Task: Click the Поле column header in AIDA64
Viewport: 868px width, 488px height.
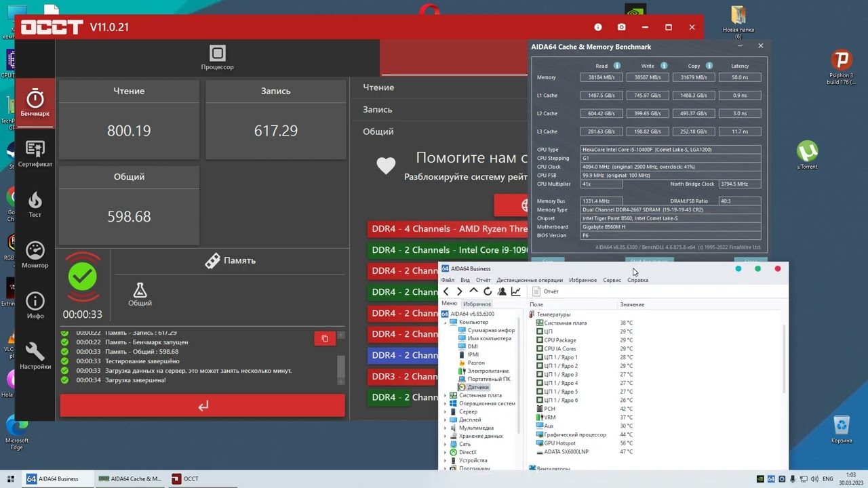Action: pos(572,304)
